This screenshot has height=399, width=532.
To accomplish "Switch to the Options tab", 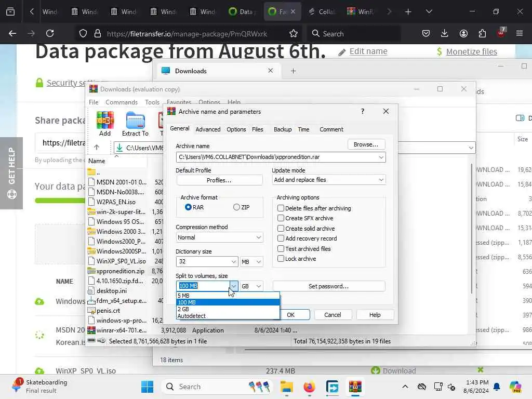I will pyautogui.click(x=236, y=129).
